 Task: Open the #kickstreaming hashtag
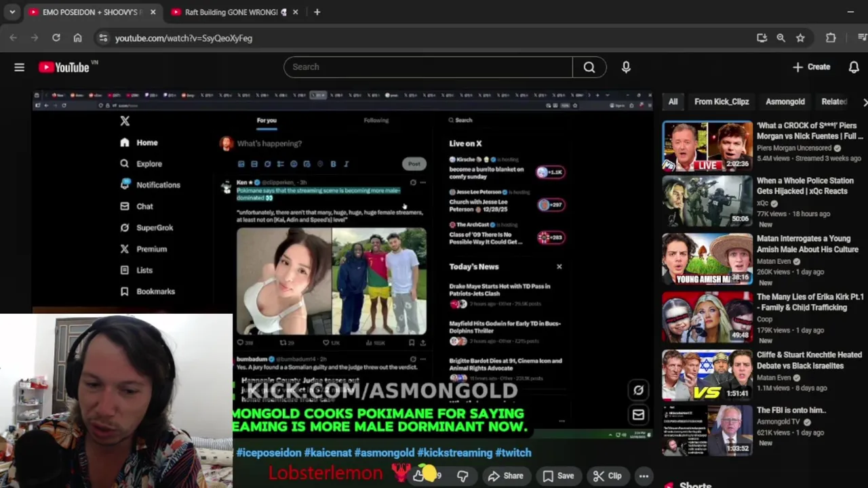[x=454, y=453]
